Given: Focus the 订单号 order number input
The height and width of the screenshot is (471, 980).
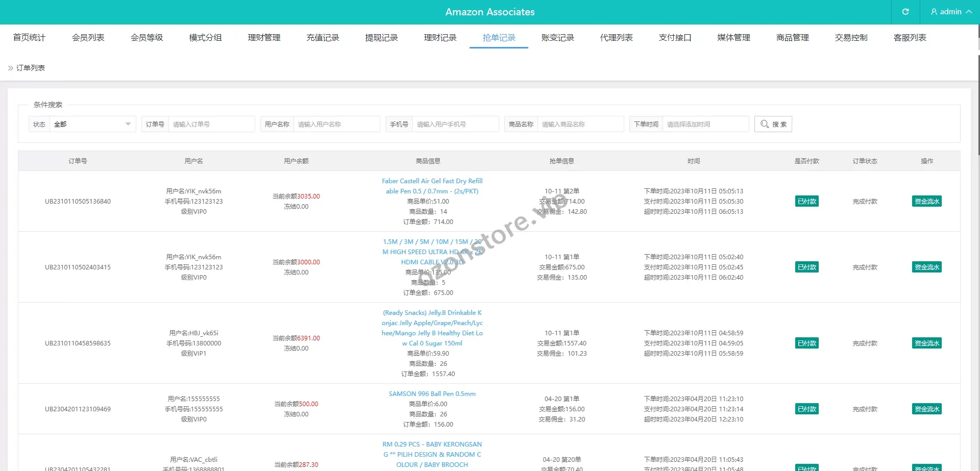Looking at the screenshot, I should [211, 124].
